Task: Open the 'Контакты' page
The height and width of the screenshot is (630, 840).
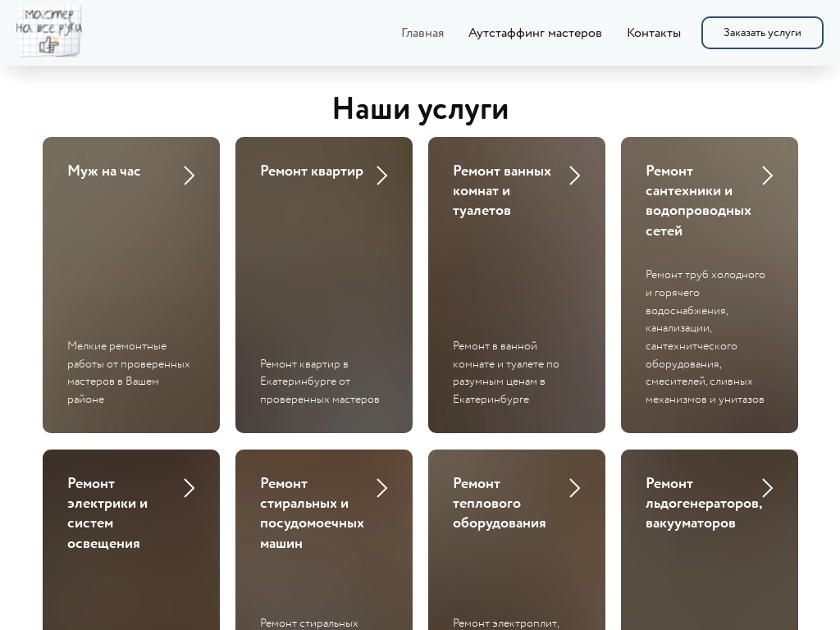Action: [654, 33]
